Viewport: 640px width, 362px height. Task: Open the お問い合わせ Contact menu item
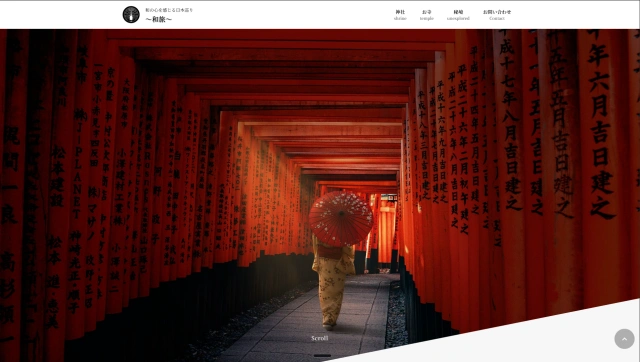[497, 15]
